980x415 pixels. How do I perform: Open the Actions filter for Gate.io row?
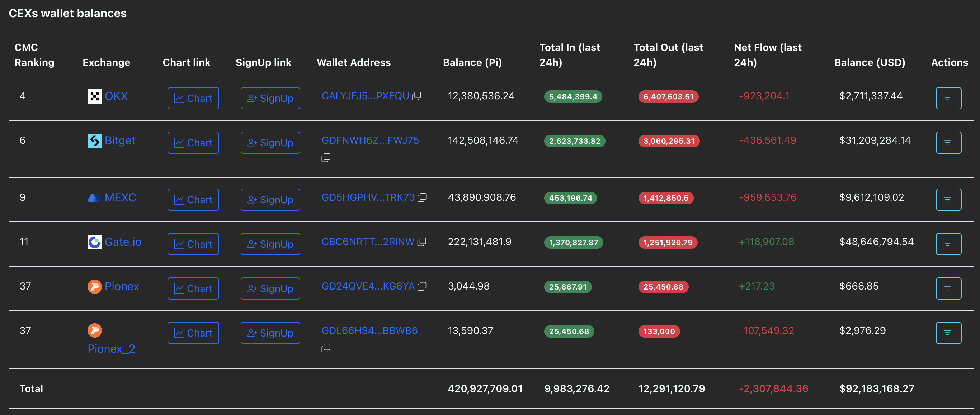[x=948, y=244]
